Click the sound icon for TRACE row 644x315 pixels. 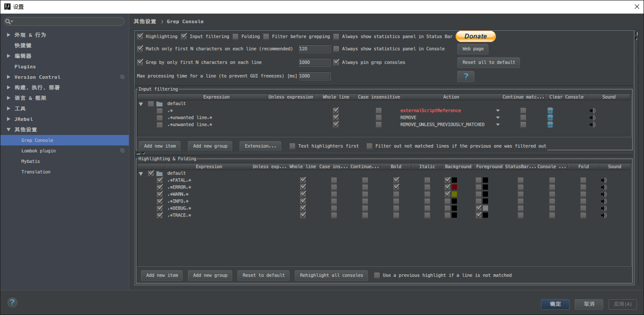pos(604,215)
